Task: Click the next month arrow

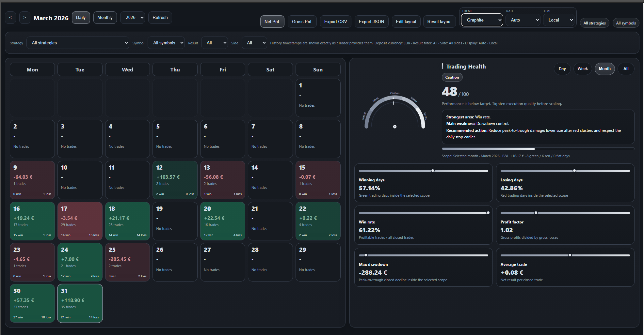Action: click(x=24, y=18)
